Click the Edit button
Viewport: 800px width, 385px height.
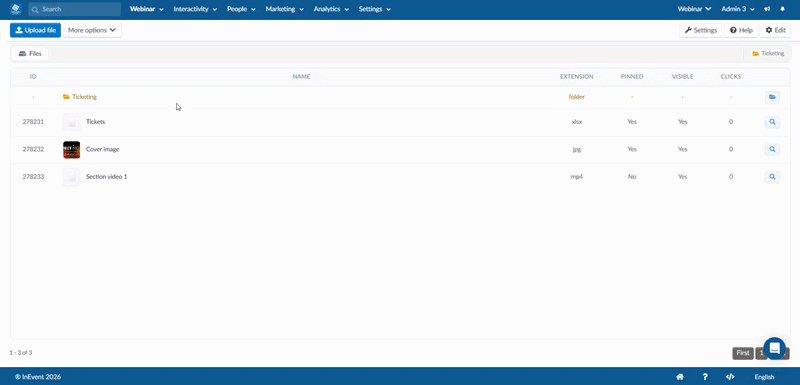(x=776, y=30)
